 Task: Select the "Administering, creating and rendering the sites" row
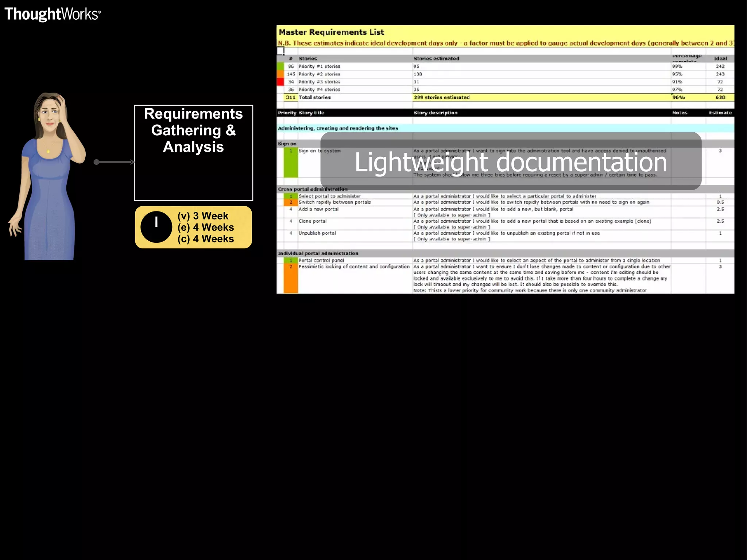click(x=506, y=128)
